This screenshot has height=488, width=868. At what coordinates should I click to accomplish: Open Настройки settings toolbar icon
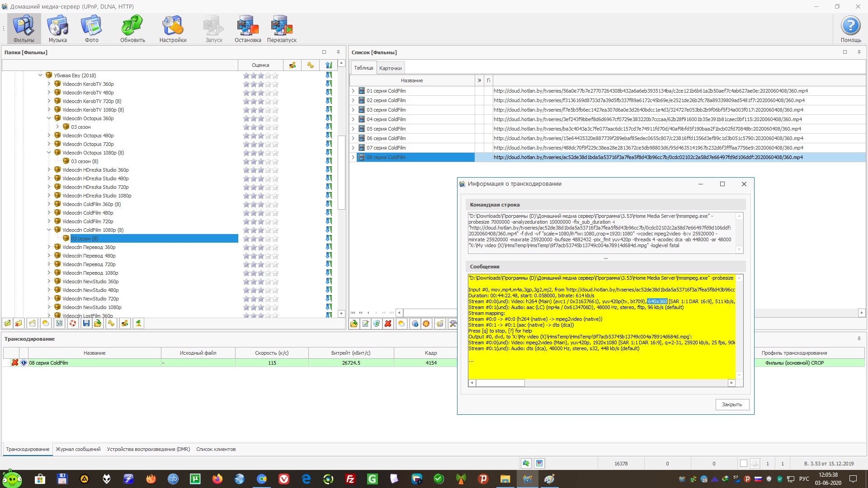tap(173, 28)
